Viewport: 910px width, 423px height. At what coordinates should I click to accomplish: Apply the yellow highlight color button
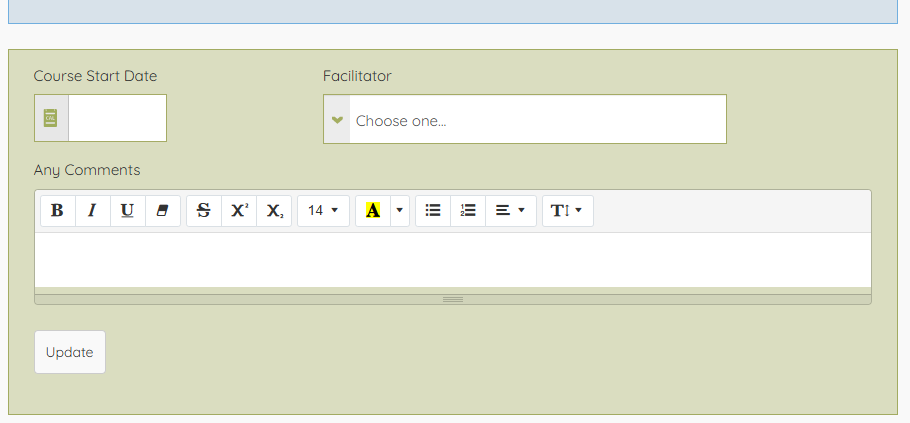click(373, 211)
